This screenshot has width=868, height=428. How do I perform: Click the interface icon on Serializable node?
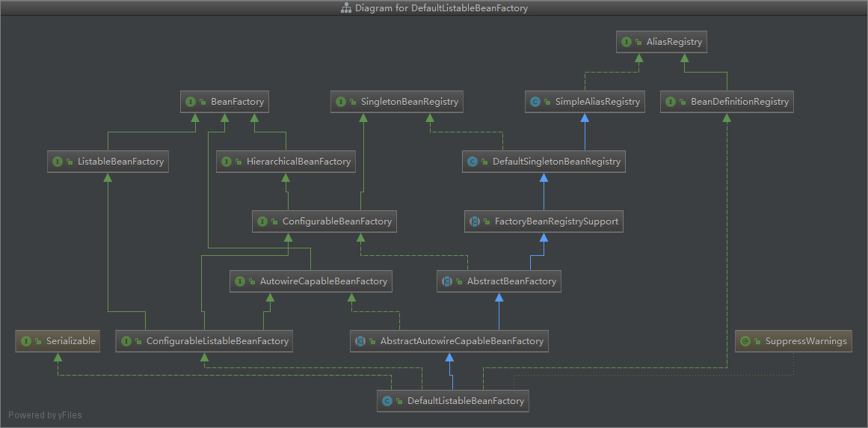(26, 341)
